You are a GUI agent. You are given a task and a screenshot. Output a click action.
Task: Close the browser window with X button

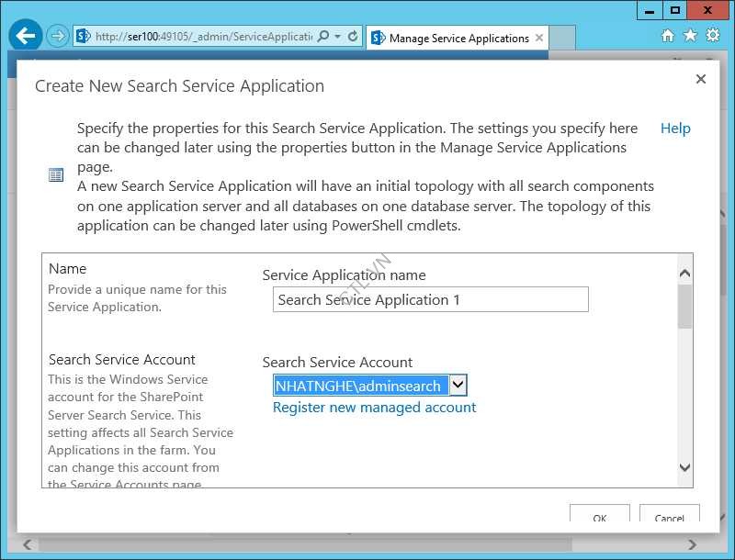point(707,10)
